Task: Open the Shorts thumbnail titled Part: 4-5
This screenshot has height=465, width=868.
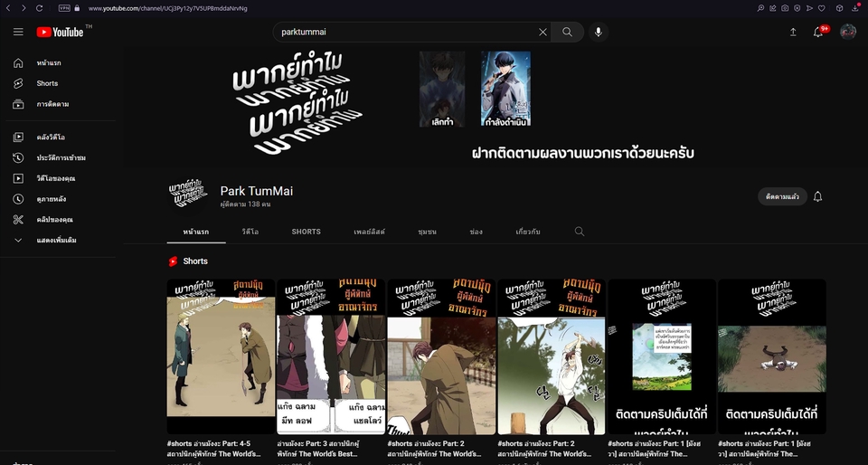Action: click(221, 356)
